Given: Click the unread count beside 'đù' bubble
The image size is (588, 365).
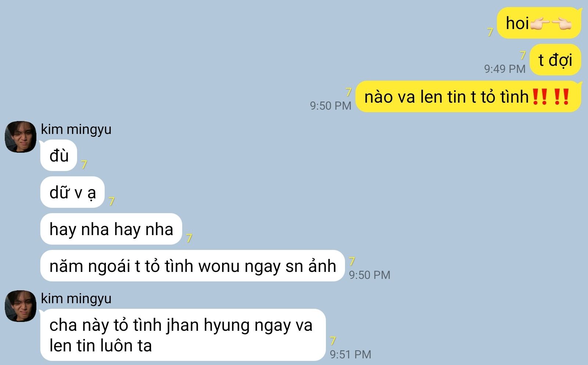Looking at the screenshot, I should point(84,164).
